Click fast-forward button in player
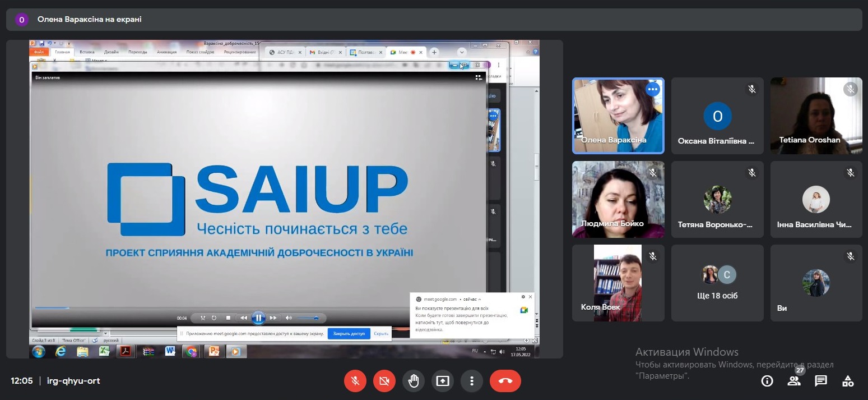The image size is (868, 400). coord(273,318)
